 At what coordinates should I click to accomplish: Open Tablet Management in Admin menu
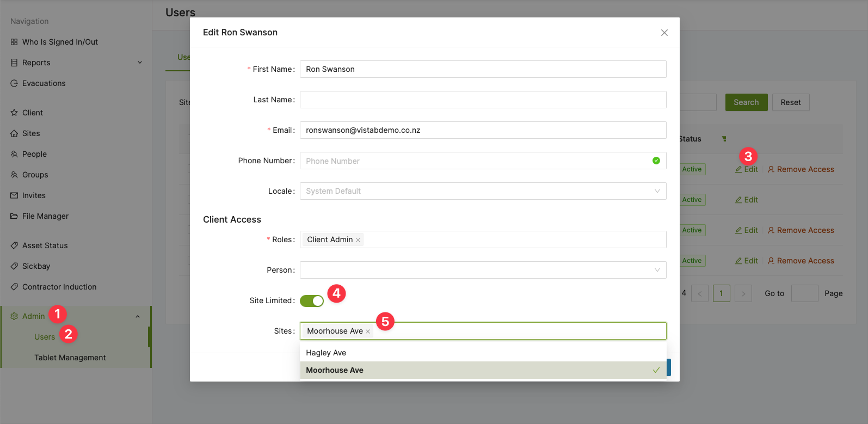(70, 358)
